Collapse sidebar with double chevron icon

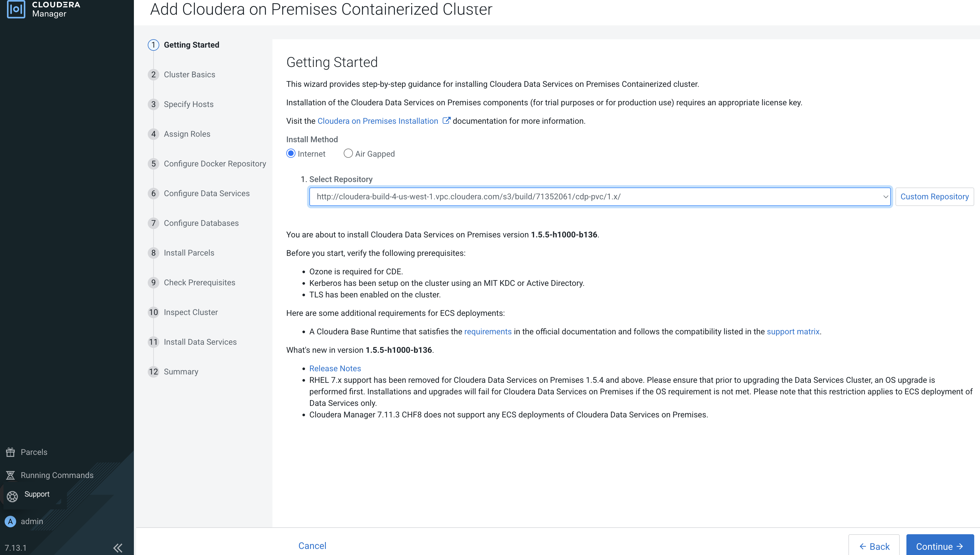click(x=118, y=548)
